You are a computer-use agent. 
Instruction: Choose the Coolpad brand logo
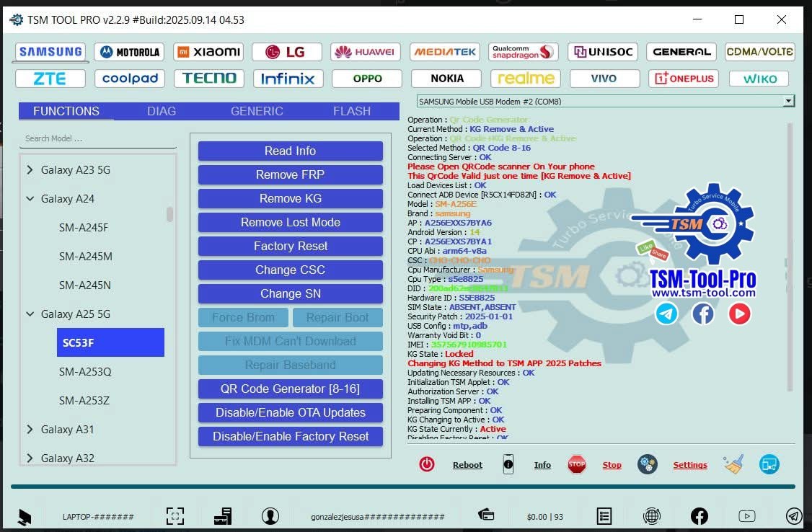(x=130, y=79)
